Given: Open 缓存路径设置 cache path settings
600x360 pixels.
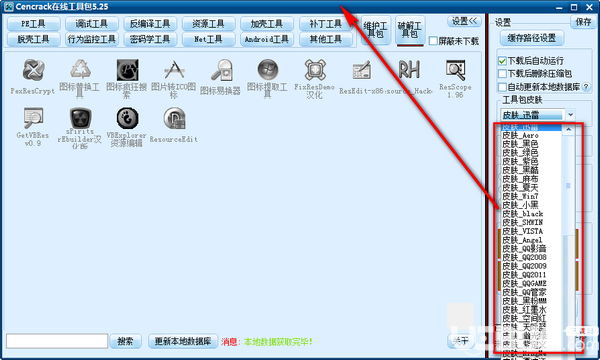Looking at the screenshot, I should 532,38.
